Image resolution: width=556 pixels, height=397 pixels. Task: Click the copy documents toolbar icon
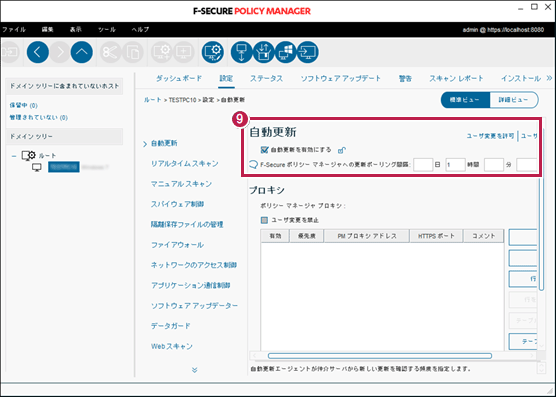(x=133, y=52)
